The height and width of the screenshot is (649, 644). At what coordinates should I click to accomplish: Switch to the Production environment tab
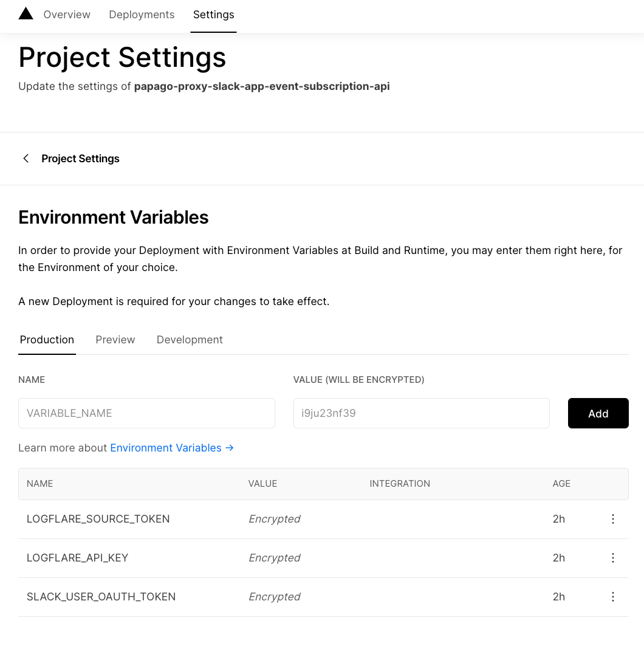point(47,340)
